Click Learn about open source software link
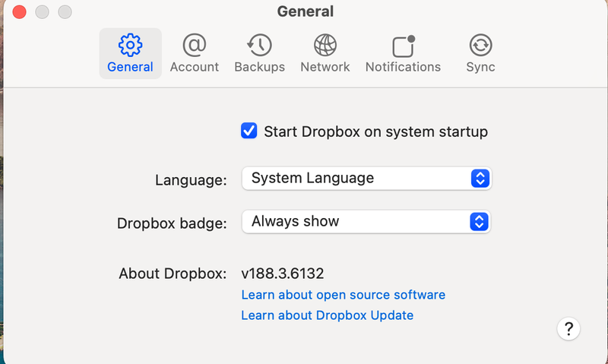 pyautogui.click(x=344, y=295)
